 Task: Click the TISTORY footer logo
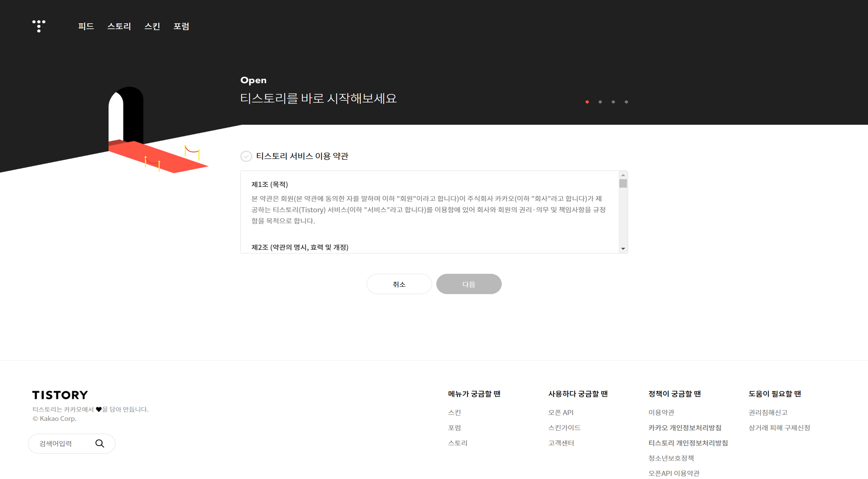[x=60, y=395]
